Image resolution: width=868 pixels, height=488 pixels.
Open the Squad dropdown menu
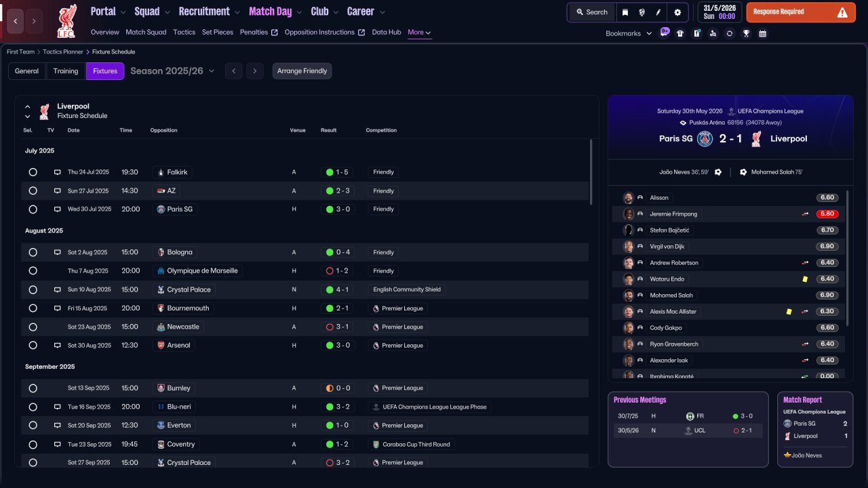[x=153, y=12]
